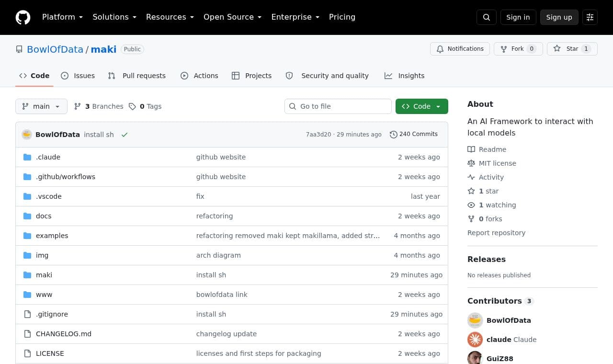Click the history clock icon beside Commits
The width and height of the screenshot is (613, 364).
tap(394, 135)
